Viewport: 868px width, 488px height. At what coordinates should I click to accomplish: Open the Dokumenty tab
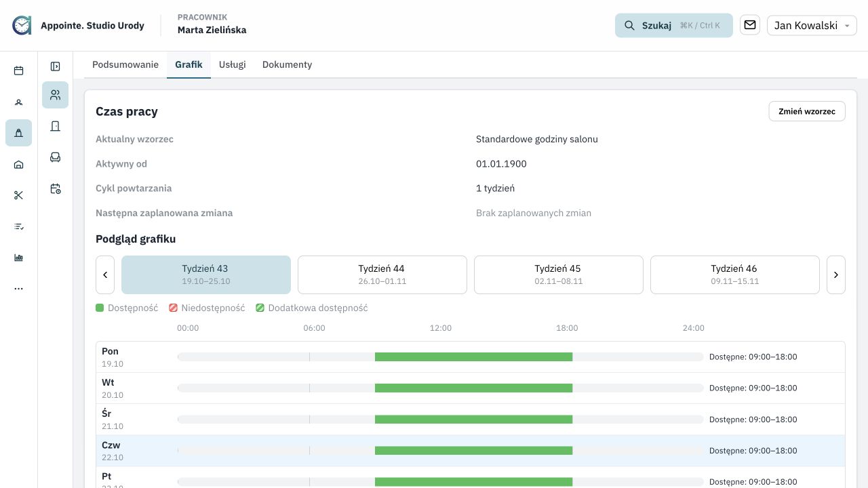(288, 64)
